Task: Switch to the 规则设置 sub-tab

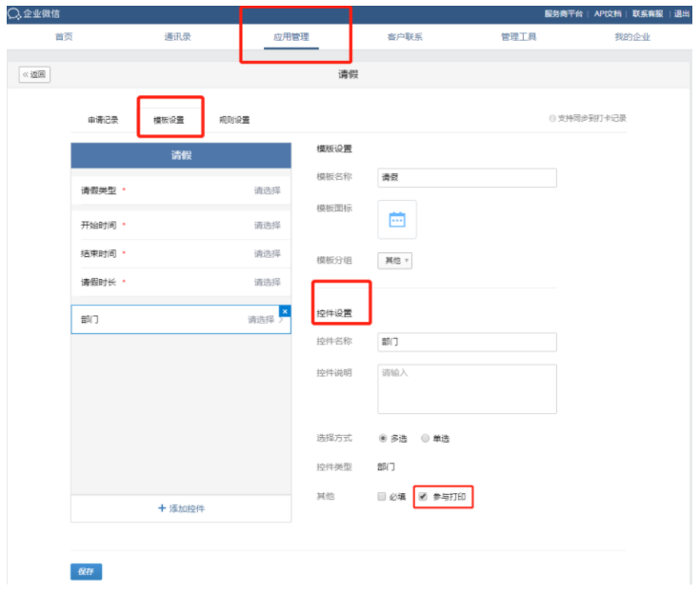Action: pos(234,120)
